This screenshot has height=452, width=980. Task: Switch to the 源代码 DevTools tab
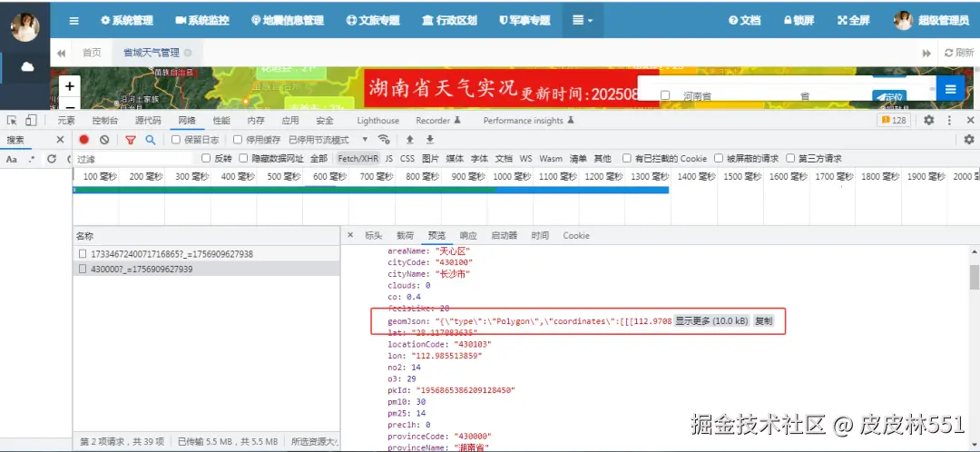coord(148,121)
